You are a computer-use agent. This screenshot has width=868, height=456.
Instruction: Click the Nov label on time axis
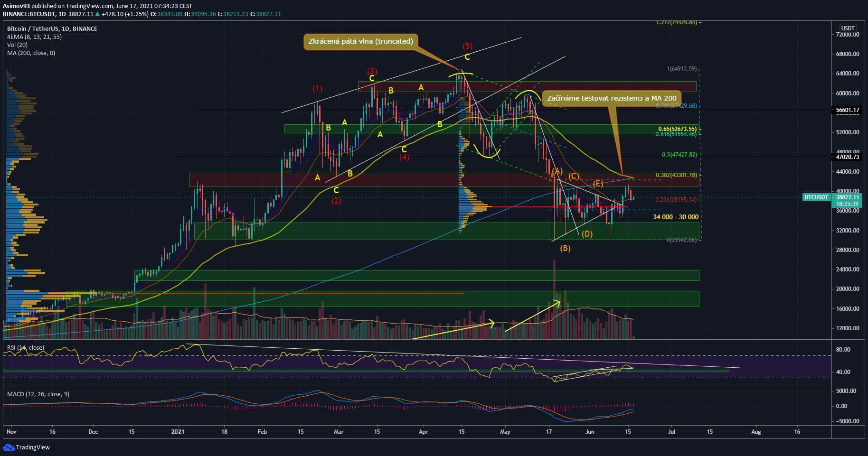(x=11, y=432)
